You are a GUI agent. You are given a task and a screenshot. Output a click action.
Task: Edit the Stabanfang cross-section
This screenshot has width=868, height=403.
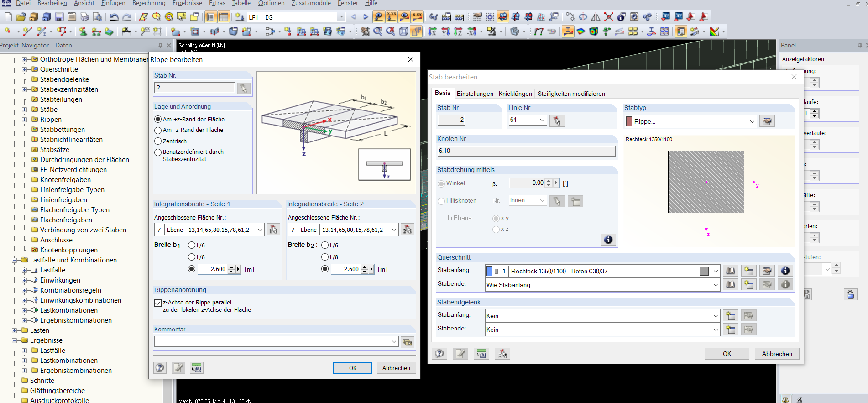[x=767, y=271]
